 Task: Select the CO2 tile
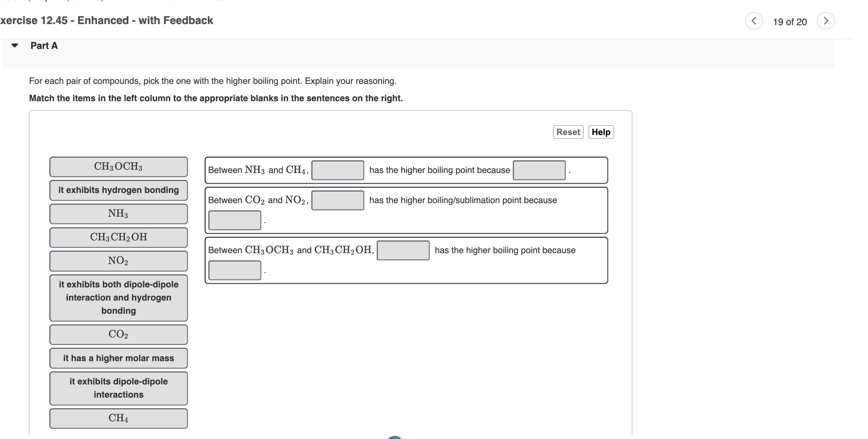click(x=118, y=334)
